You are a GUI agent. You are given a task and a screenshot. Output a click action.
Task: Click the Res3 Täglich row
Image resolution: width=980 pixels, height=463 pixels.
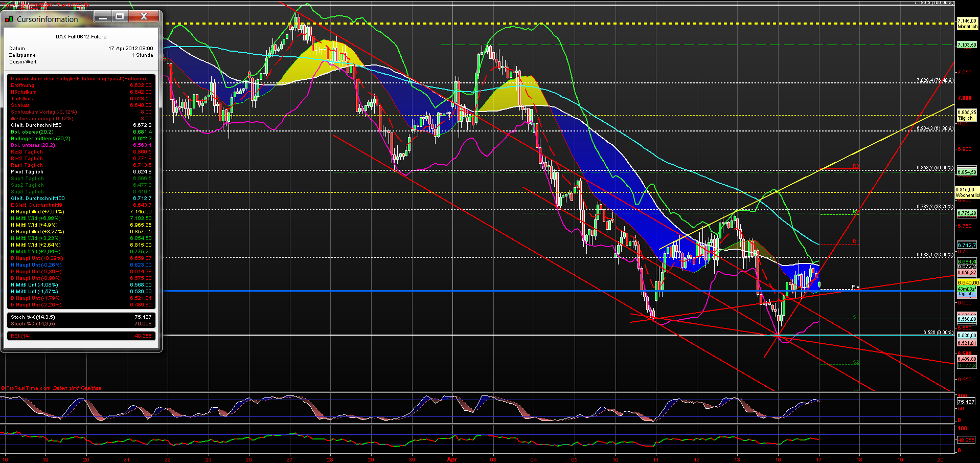pyautogui.click(x=81, y=152)
